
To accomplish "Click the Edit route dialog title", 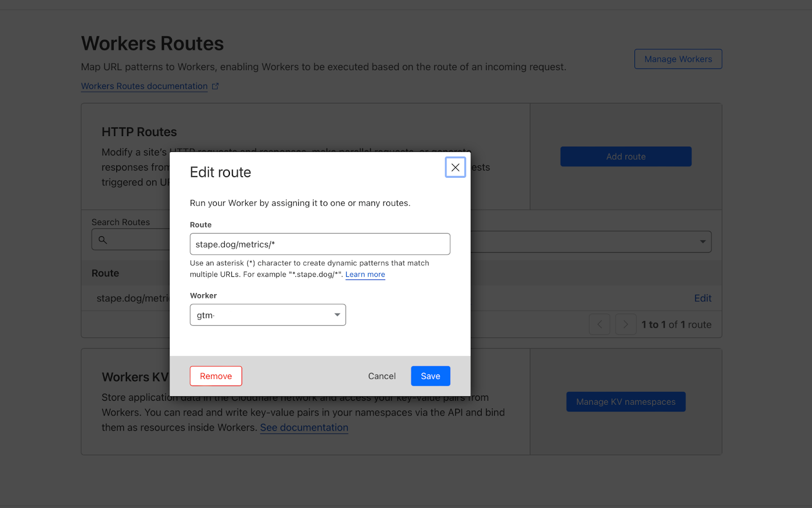I will 220,172.
